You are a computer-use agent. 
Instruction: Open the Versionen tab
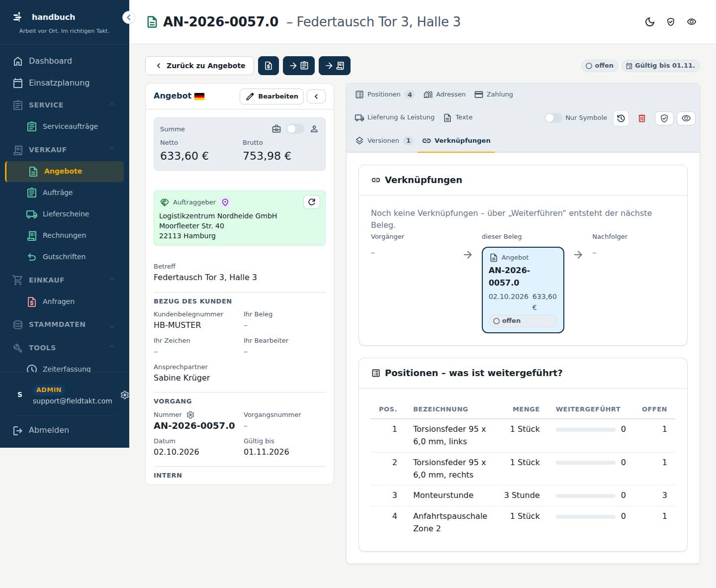pyautogui.click(x=384, y=141)
